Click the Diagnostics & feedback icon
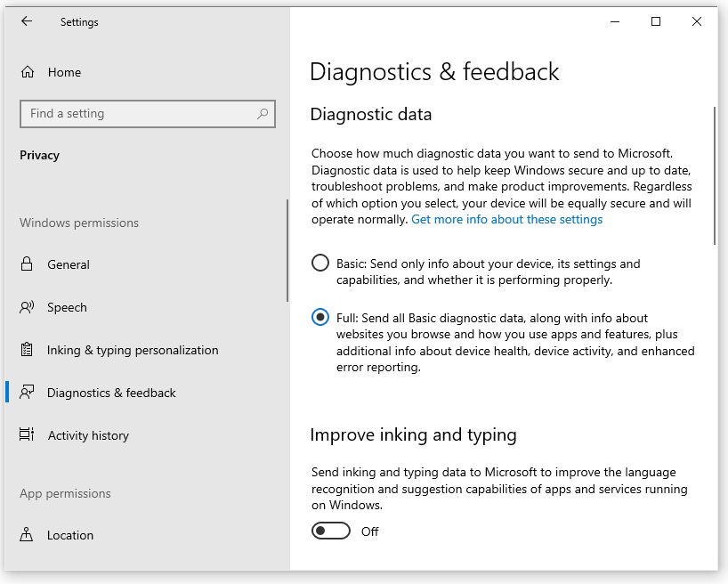The width and height of the screenshot is (728, 584). click(27, 392)
